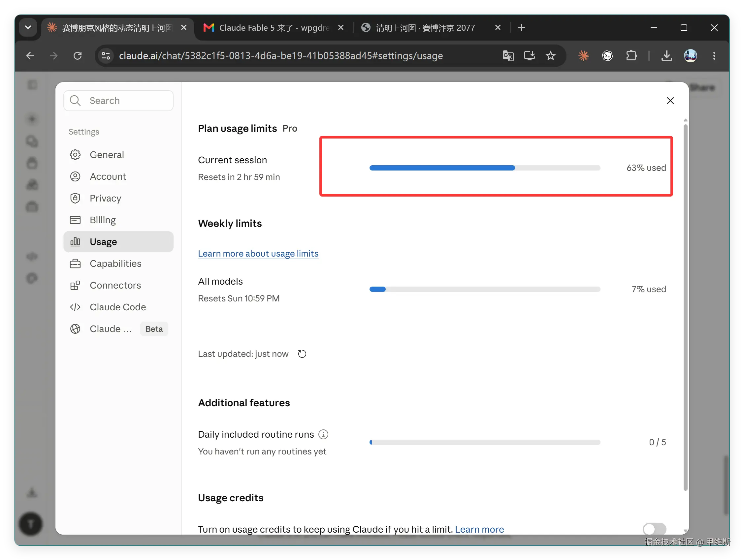
Task: Click the browser address bar URL
Action: coord(281,56)
